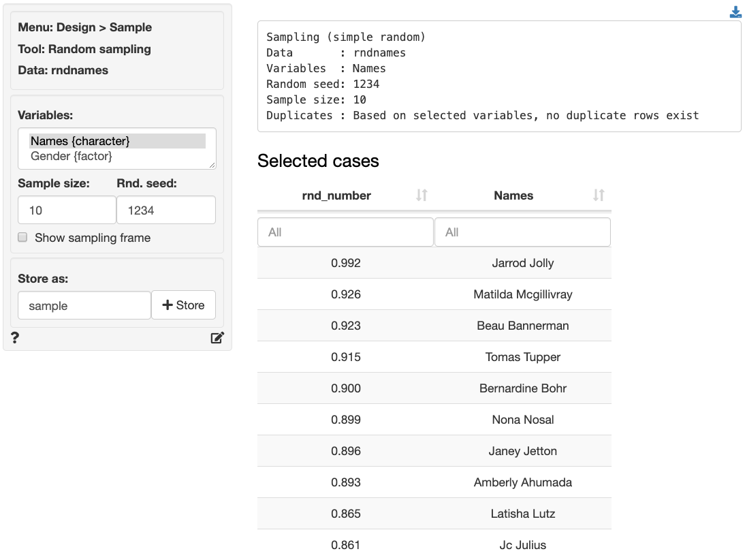The height and width of the screenshot is (560, 745).
Task: Select the Jarrod Jolly table row
Action: (x=522, y=263)
